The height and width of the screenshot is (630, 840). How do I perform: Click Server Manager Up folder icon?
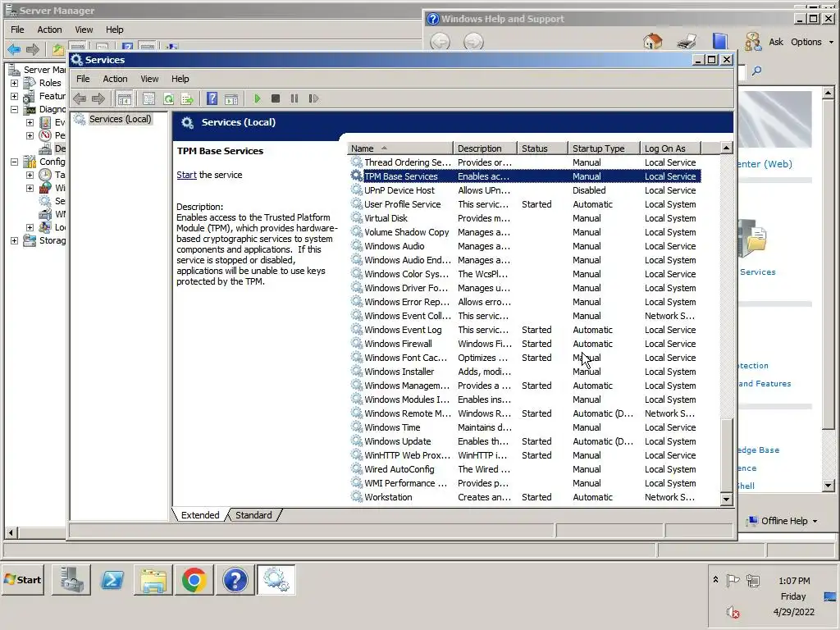(58, 50)
